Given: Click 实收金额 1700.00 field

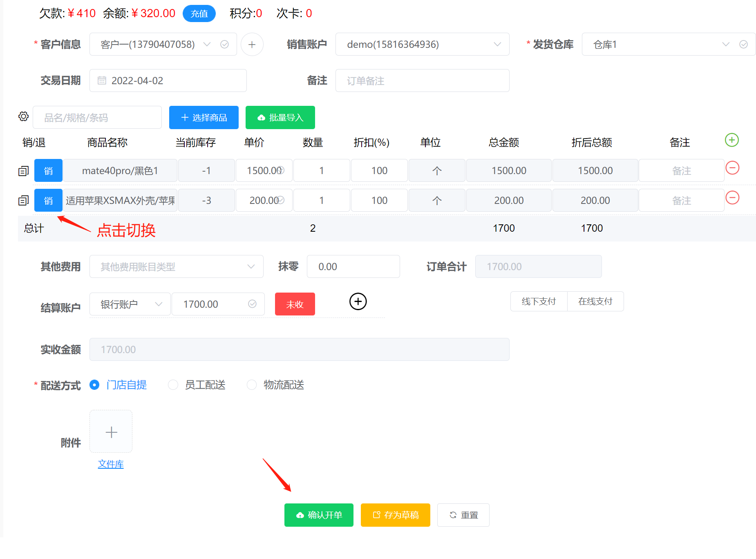Looking at the screenshot, I should click(300, 349).
